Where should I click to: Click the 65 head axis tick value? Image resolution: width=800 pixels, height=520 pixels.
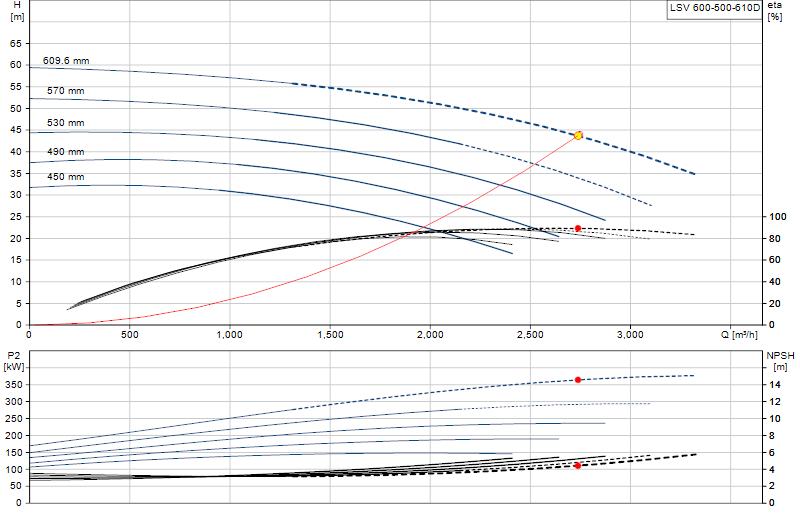(16, 44)
